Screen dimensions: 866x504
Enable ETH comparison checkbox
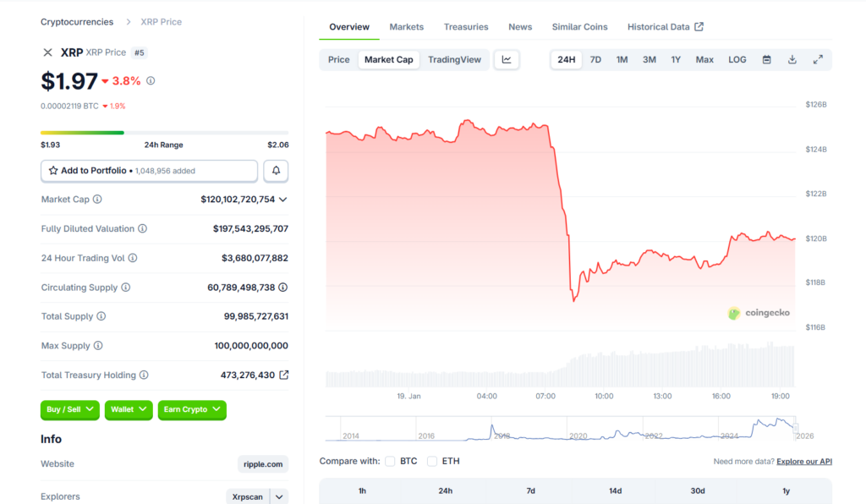(x=432, y=462)
